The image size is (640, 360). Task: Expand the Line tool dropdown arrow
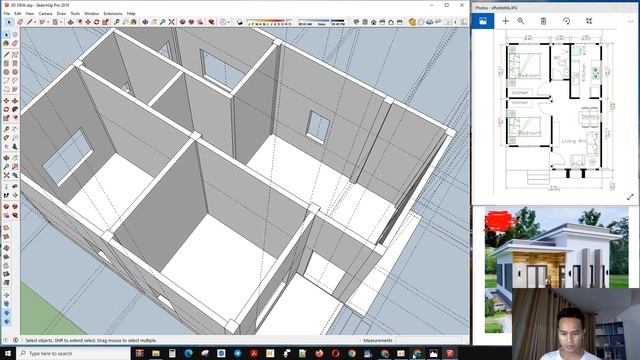click(x=35, y=22)
